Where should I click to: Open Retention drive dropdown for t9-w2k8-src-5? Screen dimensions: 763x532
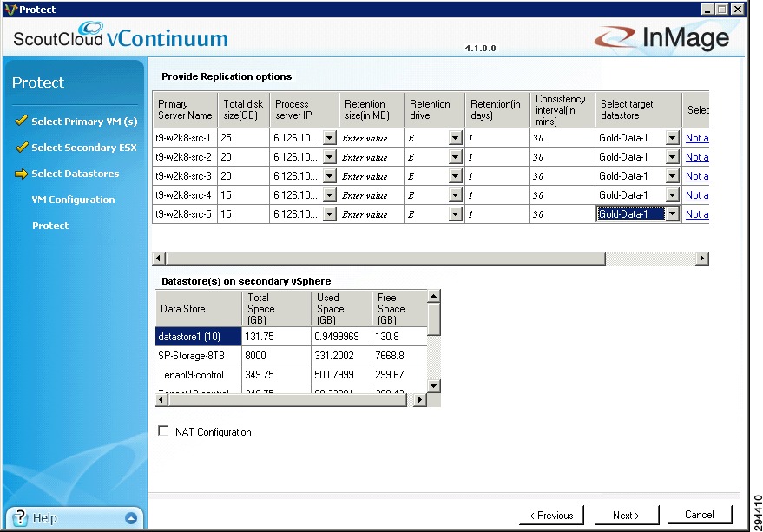click(x=456, y=214)
